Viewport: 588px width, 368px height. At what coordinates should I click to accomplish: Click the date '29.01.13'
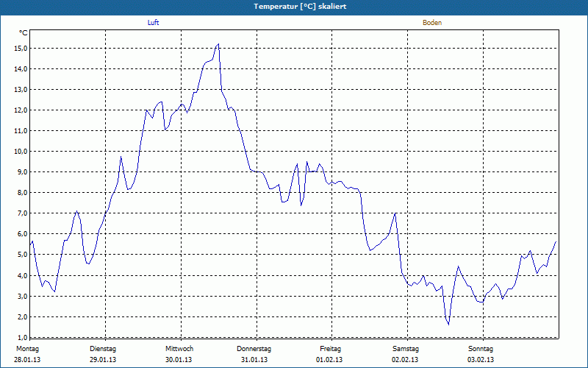tap(103, 360)
